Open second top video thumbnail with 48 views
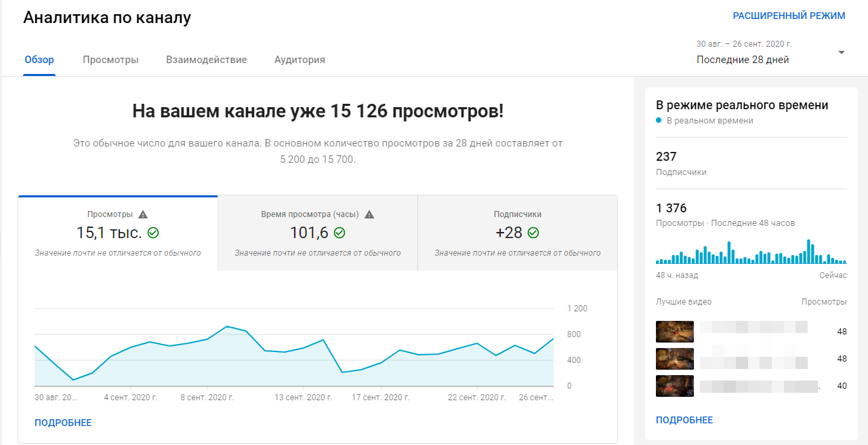The height and width of the screenshot is (445, 868). pyautogui.click(x=675, y=359)
